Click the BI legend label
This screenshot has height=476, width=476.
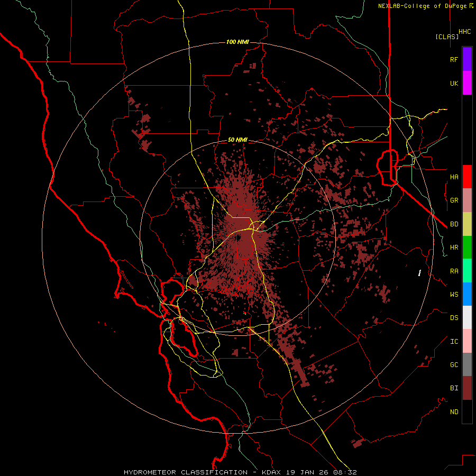[454, 388]
